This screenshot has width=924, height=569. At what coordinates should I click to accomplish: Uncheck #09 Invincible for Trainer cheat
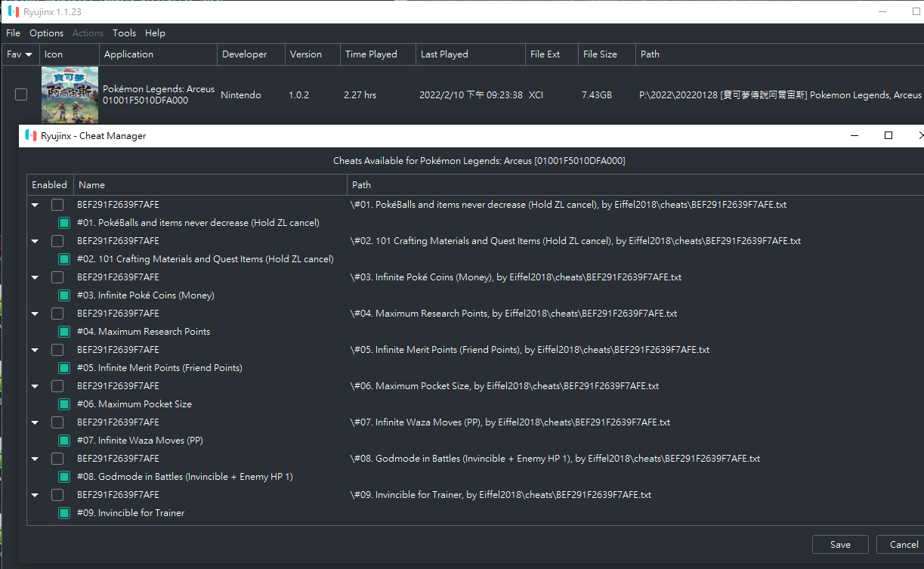point(64,513)
